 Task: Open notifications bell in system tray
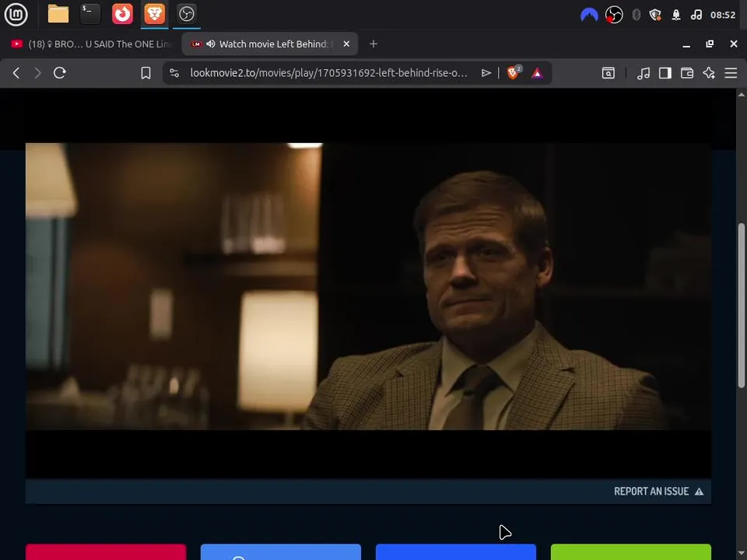pyautogui.click(x=676, y=15)
